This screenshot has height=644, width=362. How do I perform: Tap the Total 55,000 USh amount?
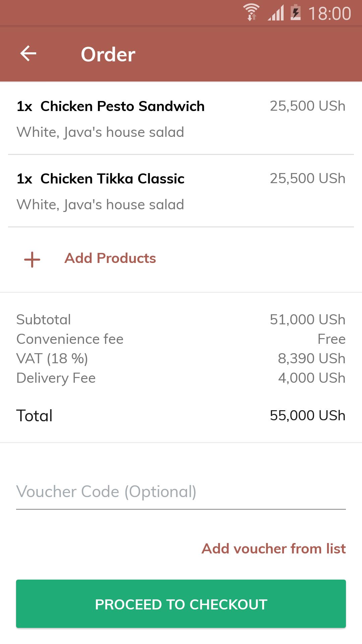[x=307, y=416]
